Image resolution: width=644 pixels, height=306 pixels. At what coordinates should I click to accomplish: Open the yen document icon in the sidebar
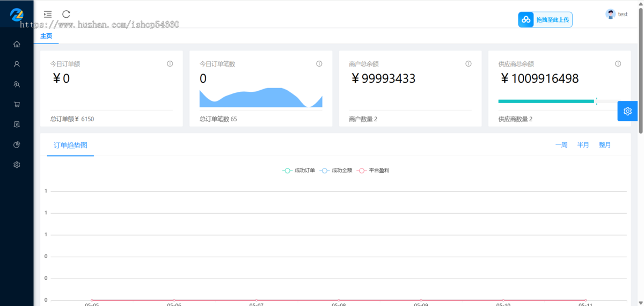(17, 125)
